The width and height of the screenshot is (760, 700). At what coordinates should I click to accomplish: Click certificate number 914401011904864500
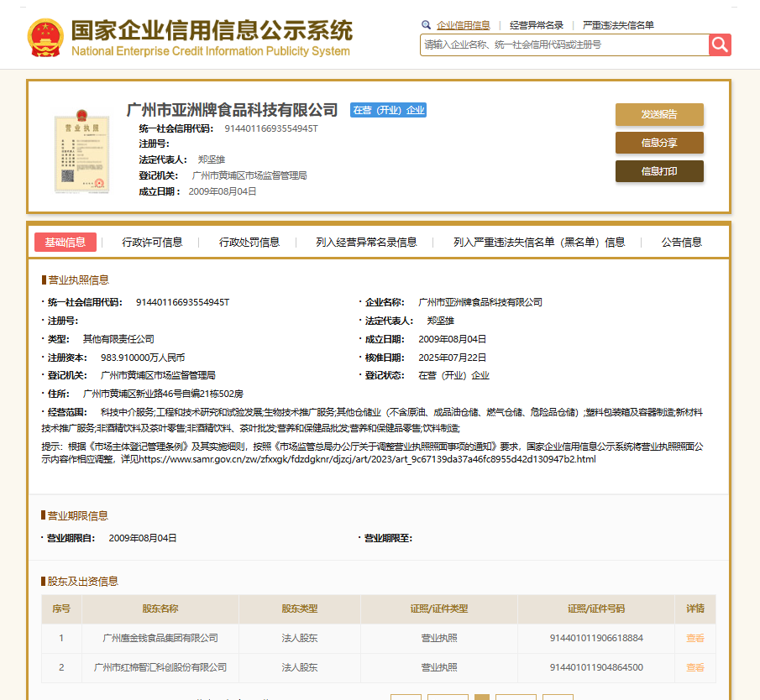click(x=596, y=667)
